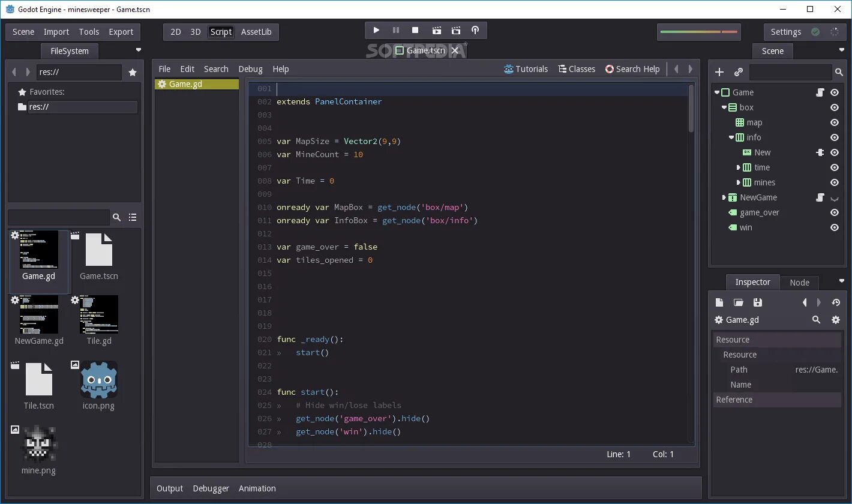Instance a scene with chain link icon

point(739,72)
